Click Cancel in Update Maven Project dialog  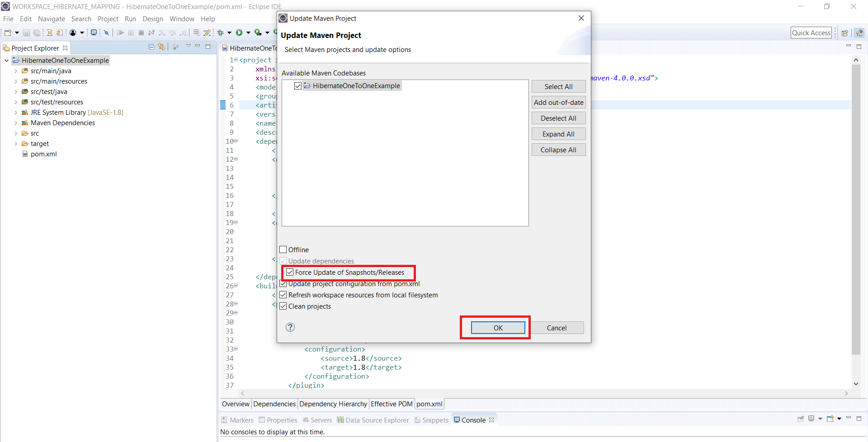tap(557, 328)
